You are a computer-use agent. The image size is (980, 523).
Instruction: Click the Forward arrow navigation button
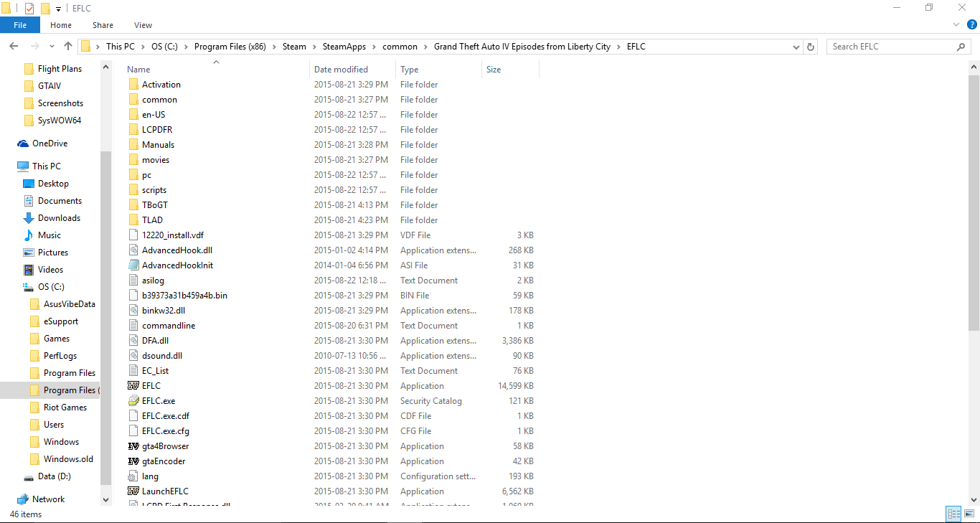tap(35, 47)
